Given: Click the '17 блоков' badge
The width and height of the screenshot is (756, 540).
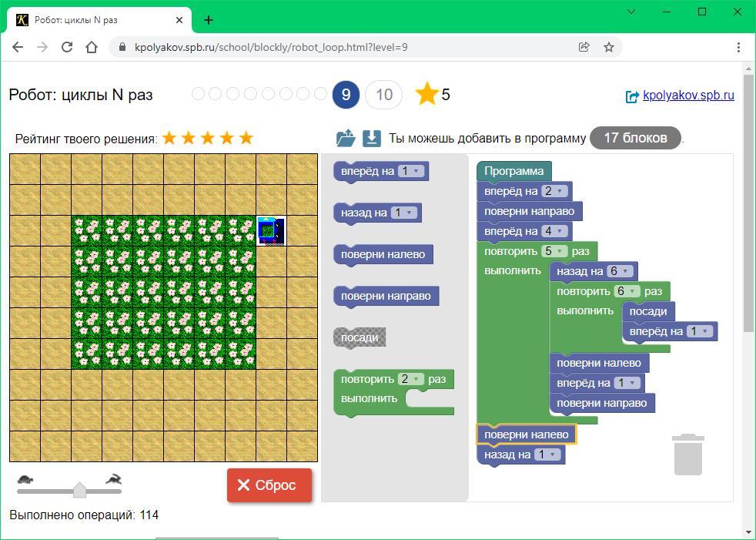Looking at the screenshot, I should [635, 138].
